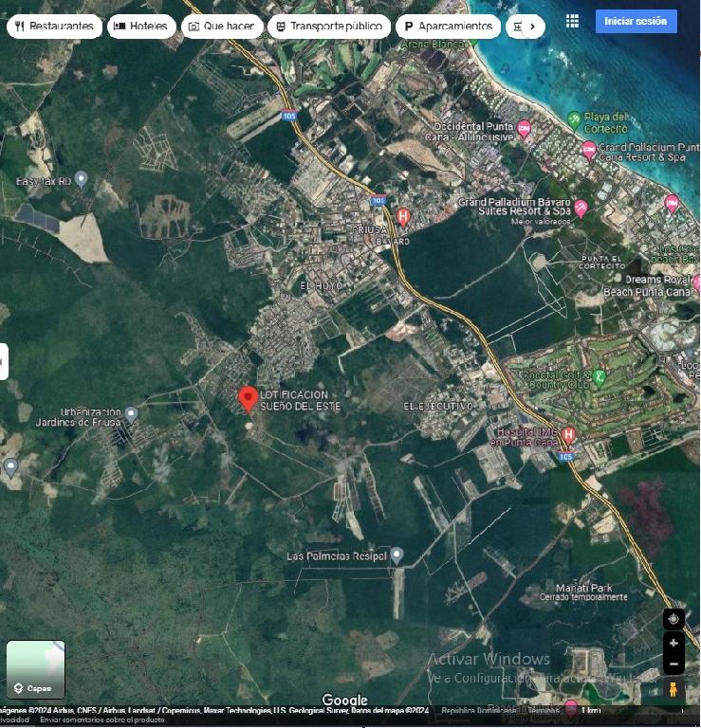Viewport: 701px width, 728px height.
Task: Open the Cocotal Golf & Country Club marker
Action: tap(600, 377)
